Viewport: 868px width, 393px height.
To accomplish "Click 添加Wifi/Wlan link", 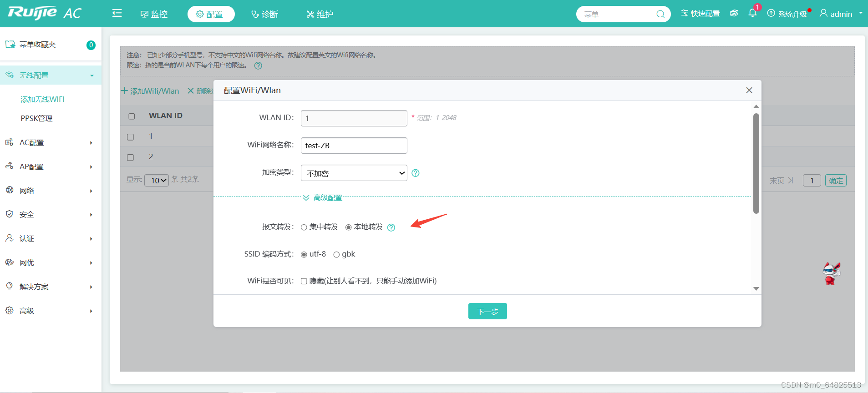I will click(x=150, y=91).
